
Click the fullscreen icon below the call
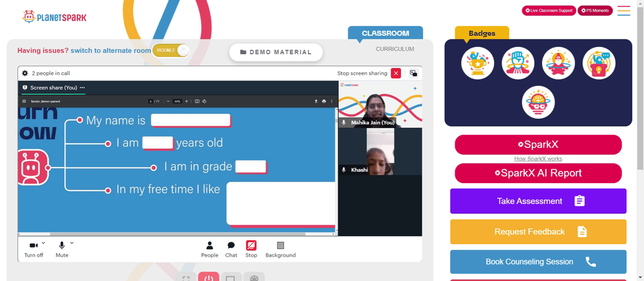(186, 277)
